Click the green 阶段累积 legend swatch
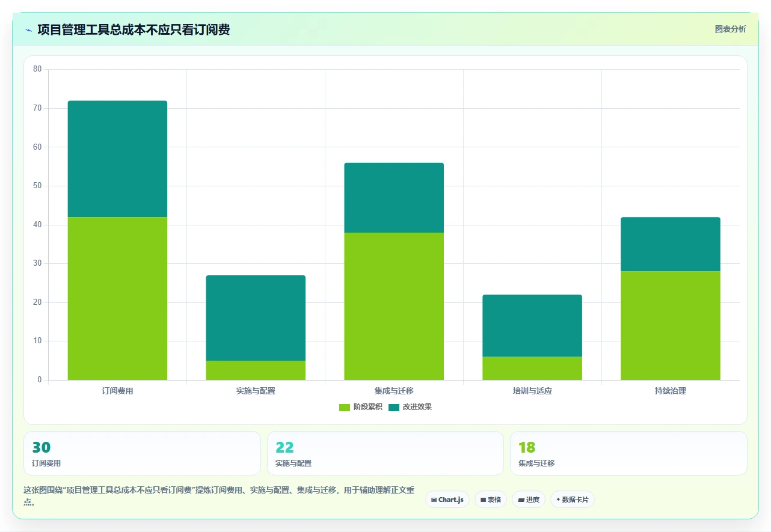Image resolution: width=771 pixels, height=532 pixels. [345, 407]
